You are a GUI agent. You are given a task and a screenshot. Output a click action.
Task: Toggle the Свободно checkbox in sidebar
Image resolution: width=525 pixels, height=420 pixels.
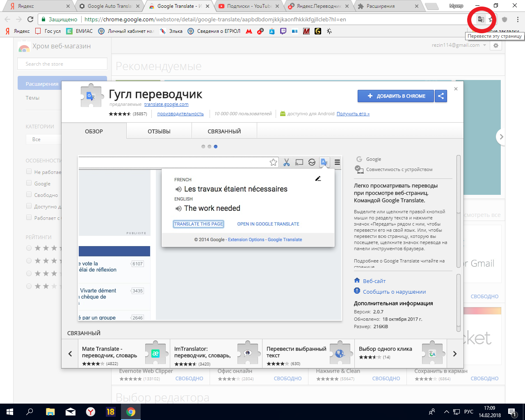click(29, 194)
